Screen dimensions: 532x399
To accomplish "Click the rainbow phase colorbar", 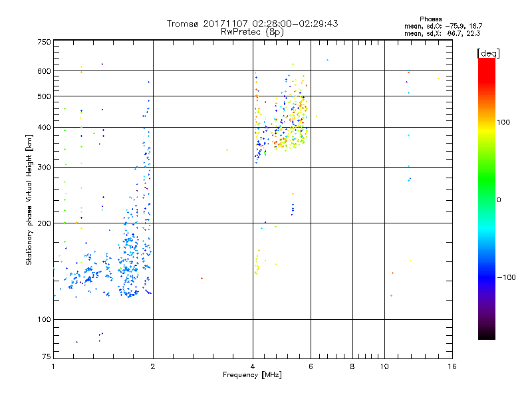I will pos(487,198).
